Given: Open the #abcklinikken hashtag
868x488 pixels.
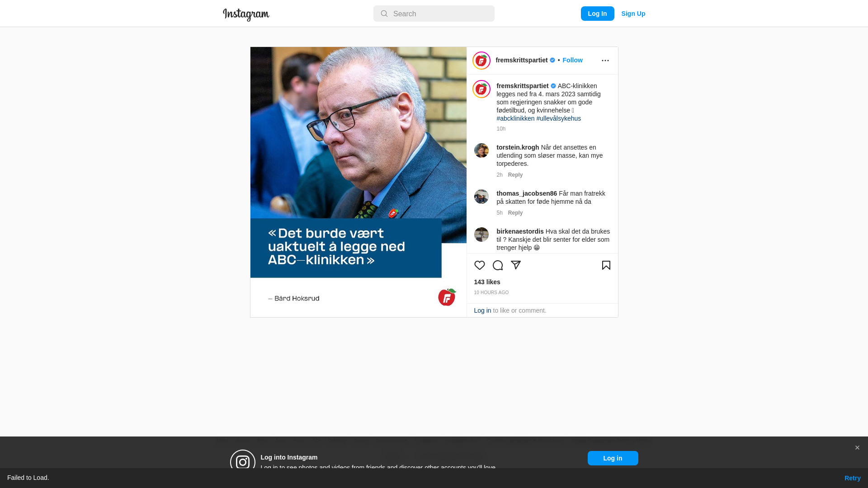Looking at the screenshot, I should (x=515, y=118).
